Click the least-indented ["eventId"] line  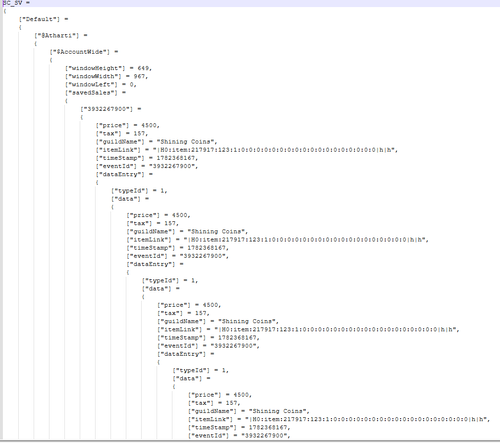147,166
